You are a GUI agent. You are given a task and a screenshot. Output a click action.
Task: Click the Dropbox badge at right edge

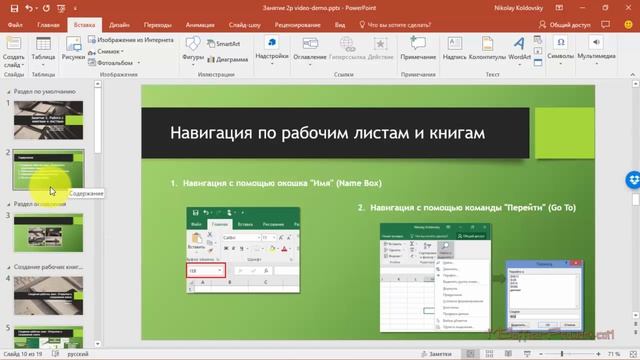pyautogui.click(x=633, y=180)
